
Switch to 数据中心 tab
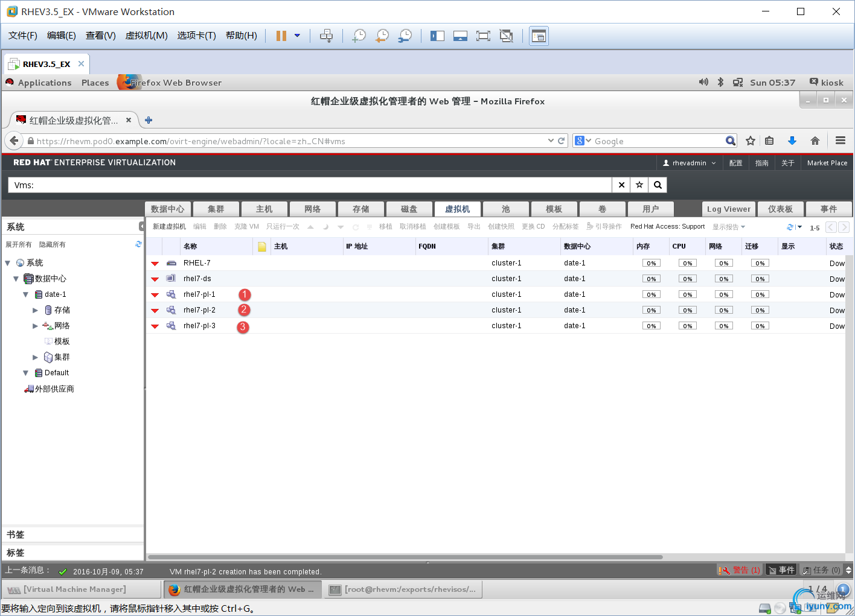click(x=168, y=209)
